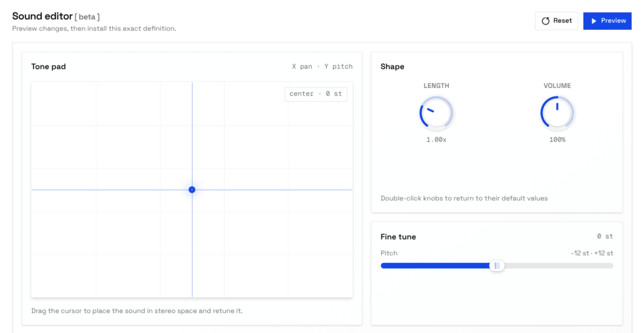The width and height of the screenshot is (644, 333).
Task: Click the 'LENGTH' knob label
Action: 436,86
